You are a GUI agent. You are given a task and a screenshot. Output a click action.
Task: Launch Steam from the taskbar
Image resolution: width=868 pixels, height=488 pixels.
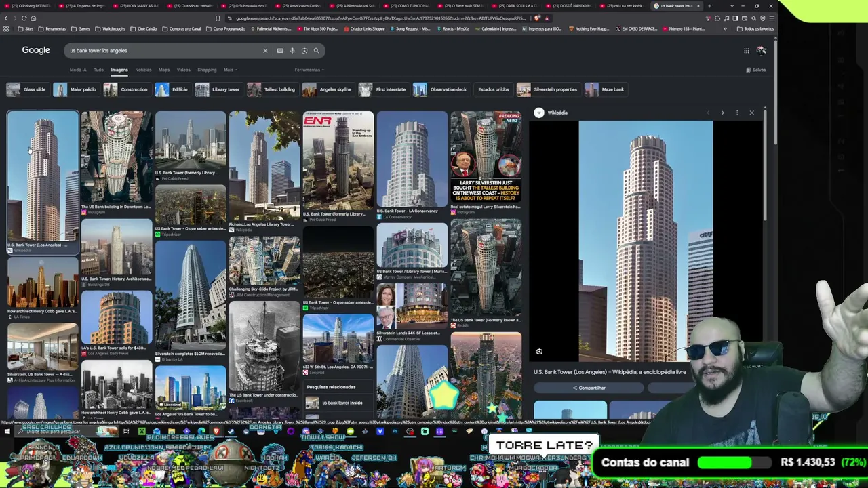pos(231,431)
